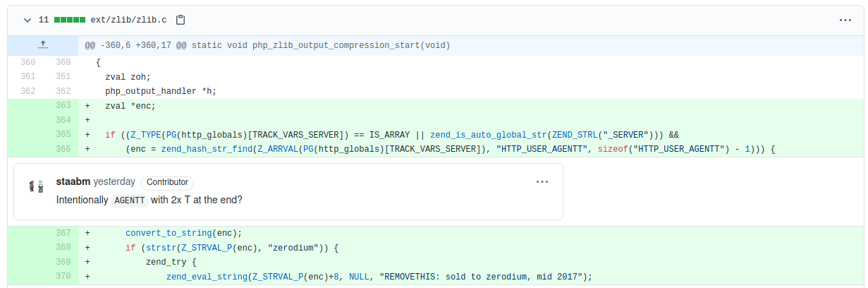Viewport: 868px width, 288px height.
Task: Select new line number 369
Action: (x=63, y=262)
